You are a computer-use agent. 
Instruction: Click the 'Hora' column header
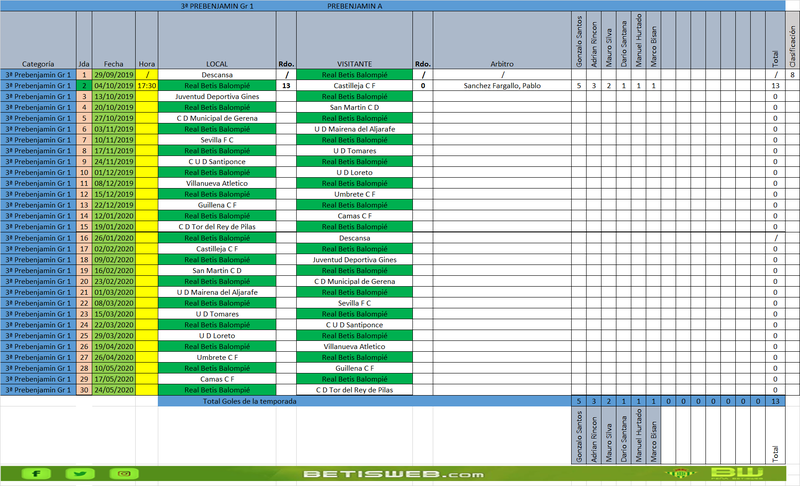(x=147, y=40)
